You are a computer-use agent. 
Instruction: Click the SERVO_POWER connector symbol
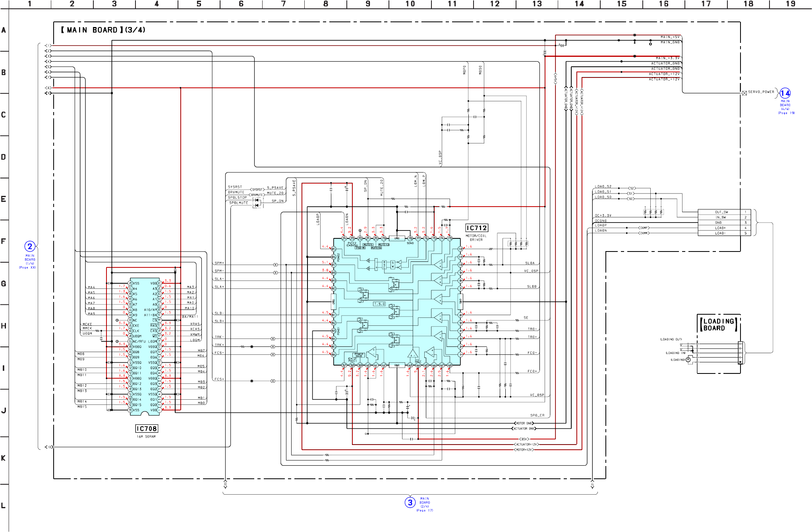[x=744, y=93]
